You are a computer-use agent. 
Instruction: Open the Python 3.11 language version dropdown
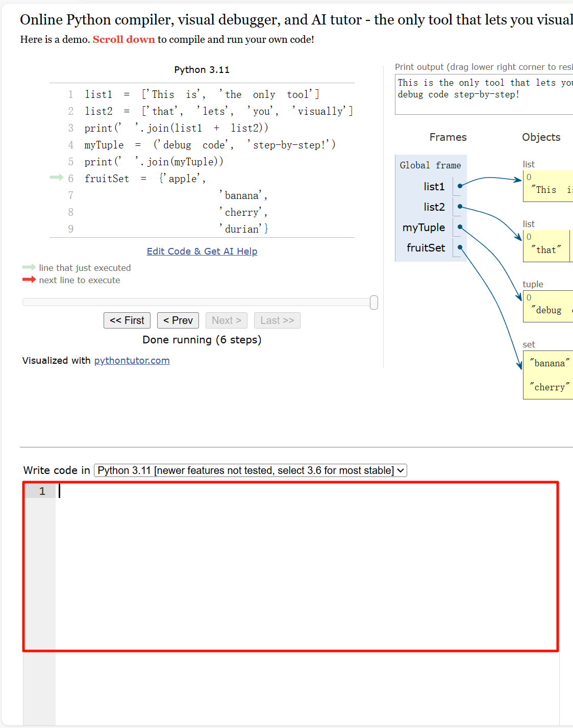tap(251, 470)
